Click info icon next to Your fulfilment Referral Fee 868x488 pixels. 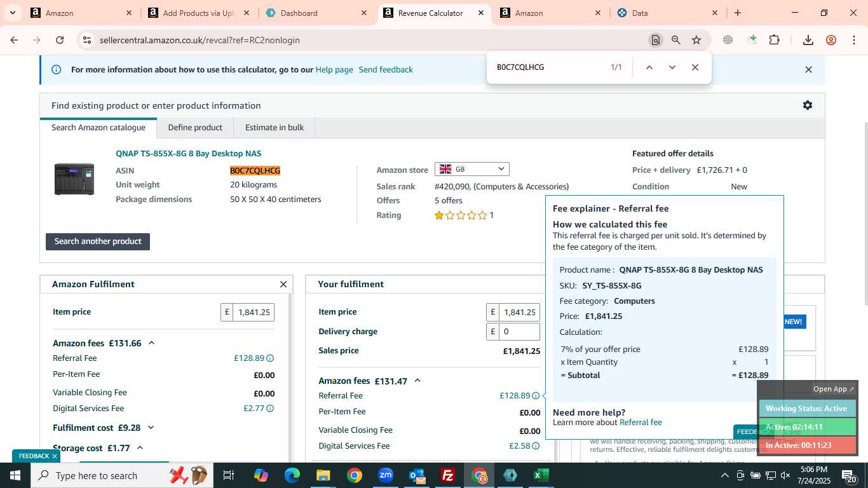[536, 396]
